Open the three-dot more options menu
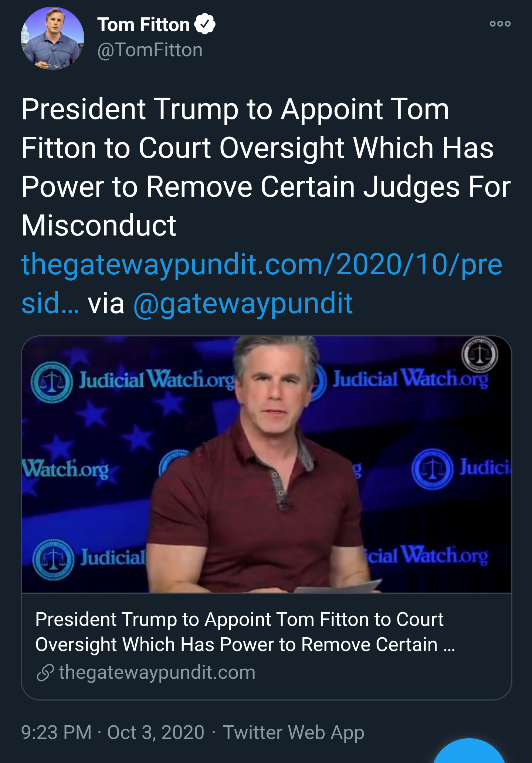Viewport: 532px width, 763px height. click(500, 24)
